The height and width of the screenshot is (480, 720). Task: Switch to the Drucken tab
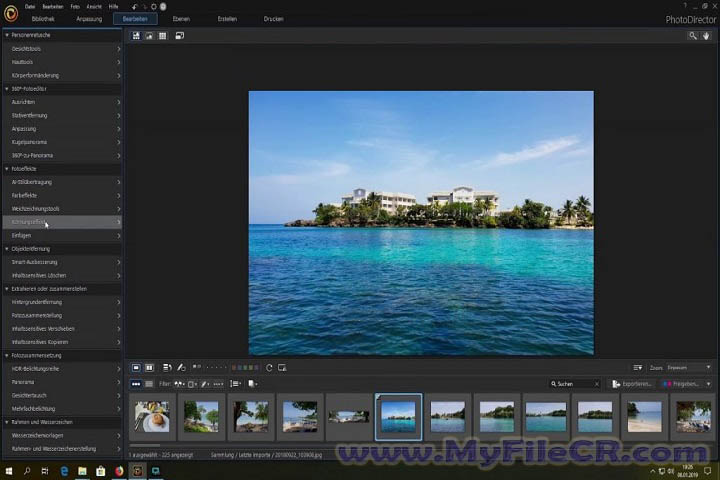click(x=273, y=19)
